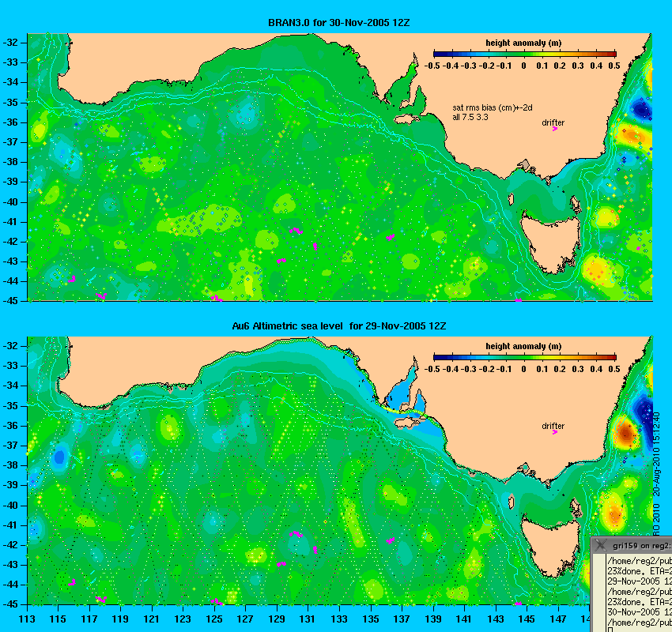Click longitude label 139 on the x-axis
The image size is (672, 632).
pyautogui.click(x=433, y=619)
